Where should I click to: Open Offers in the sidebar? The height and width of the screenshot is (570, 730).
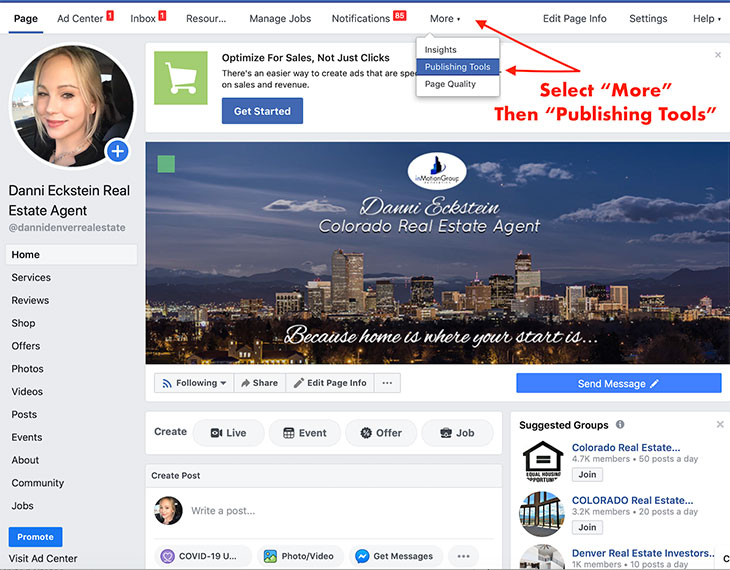click(x=26, y=346)
